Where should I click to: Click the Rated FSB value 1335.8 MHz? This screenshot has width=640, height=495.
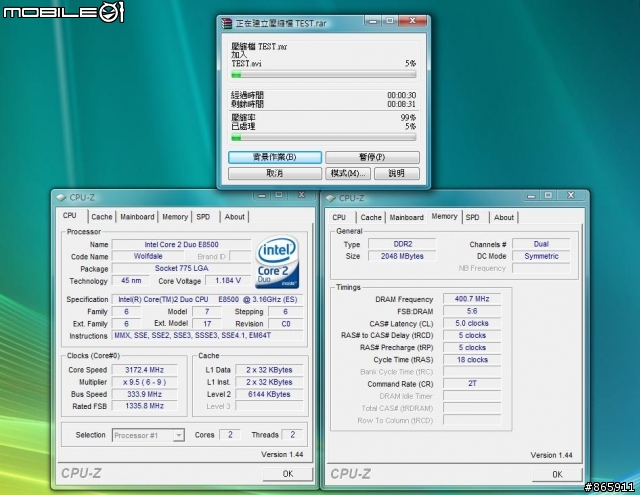[144, 406]
